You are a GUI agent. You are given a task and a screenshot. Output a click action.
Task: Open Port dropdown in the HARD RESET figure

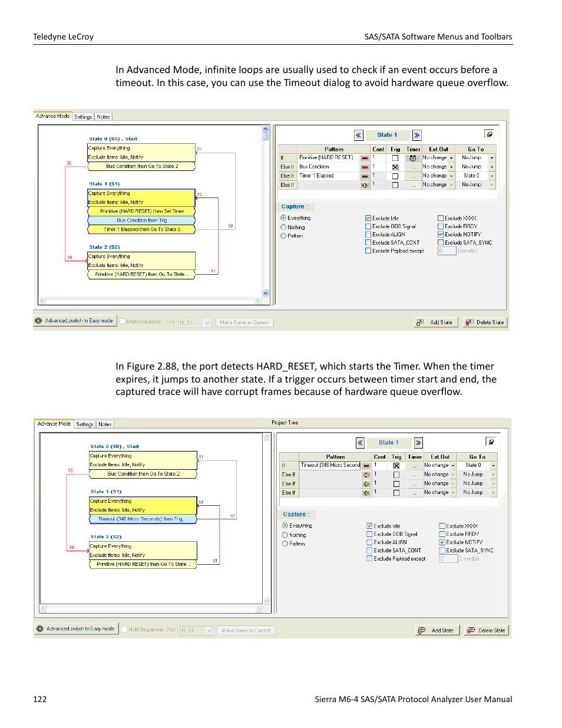point(207,322)
